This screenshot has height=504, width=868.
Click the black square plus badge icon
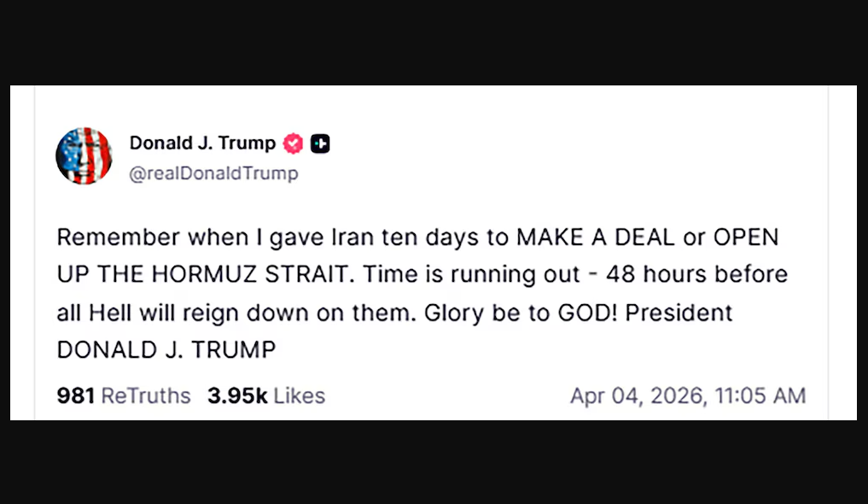320,144
